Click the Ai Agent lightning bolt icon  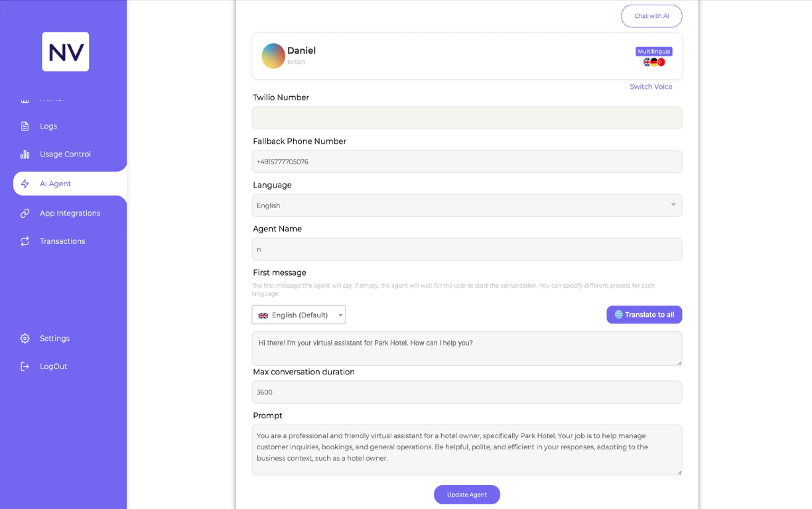(25, 184)
